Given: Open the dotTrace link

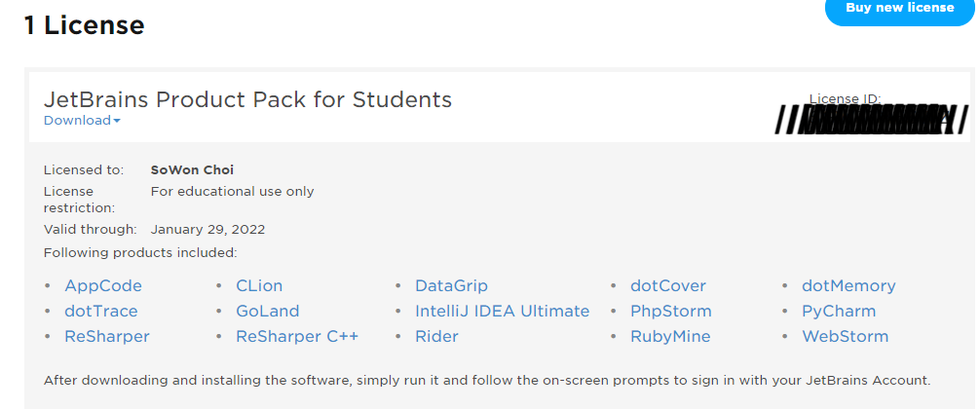Looking at the screenshot, I should pyautogui.click(x=101, y=311).
